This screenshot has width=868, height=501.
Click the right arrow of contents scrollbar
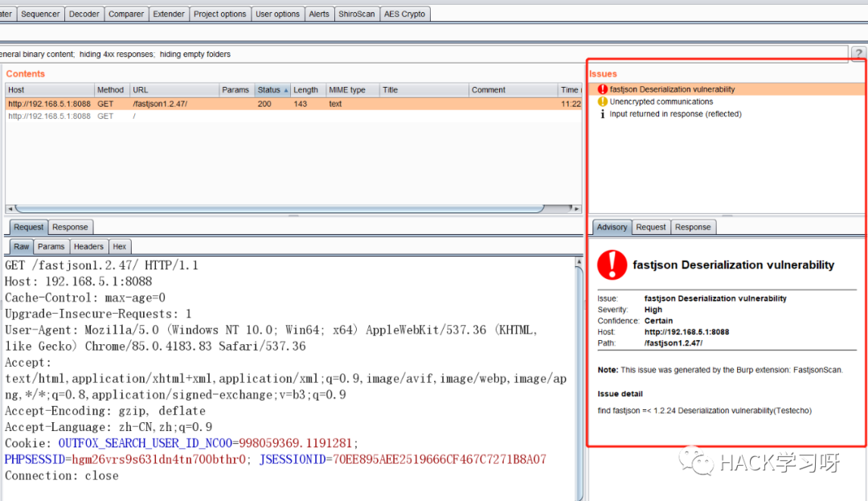pos(577,209)
